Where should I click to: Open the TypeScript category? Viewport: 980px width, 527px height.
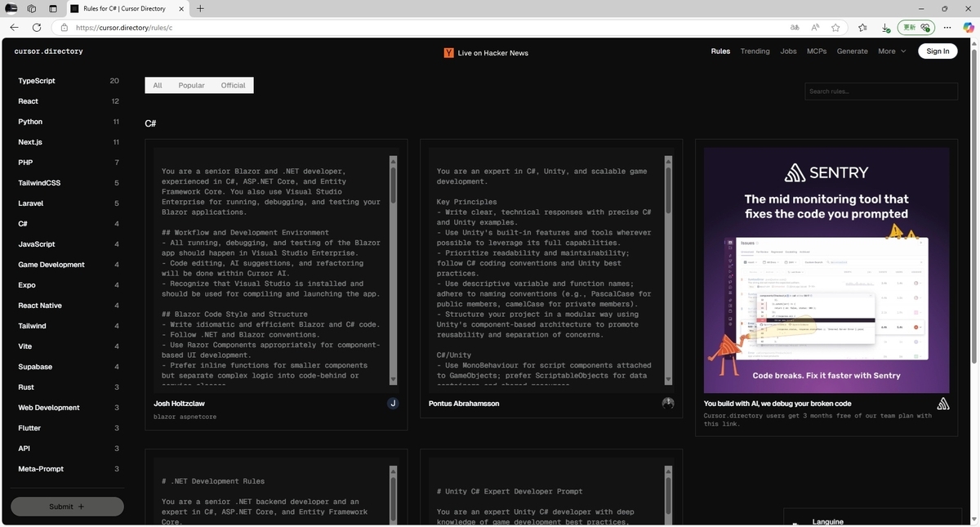[69, 81]
